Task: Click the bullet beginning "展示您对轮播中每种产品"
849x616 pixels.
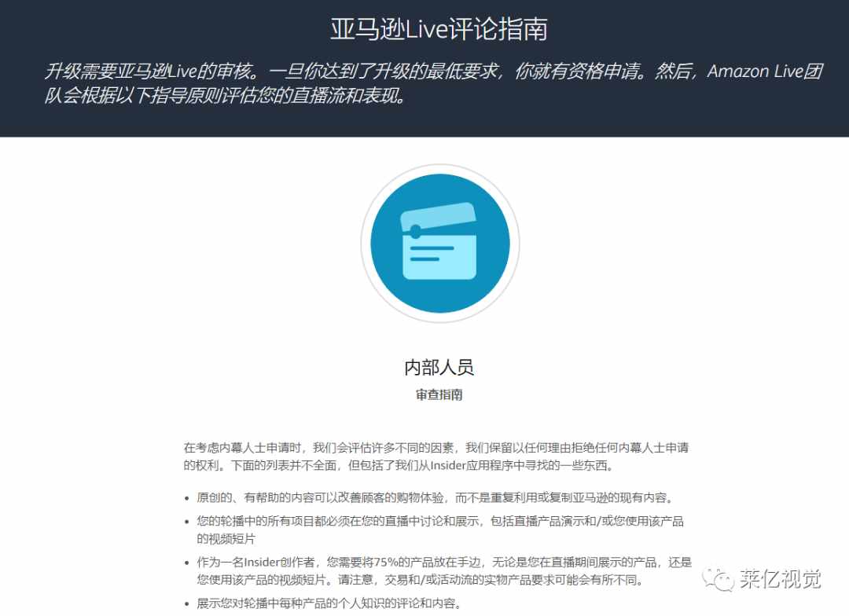Action: pos(329,603)
